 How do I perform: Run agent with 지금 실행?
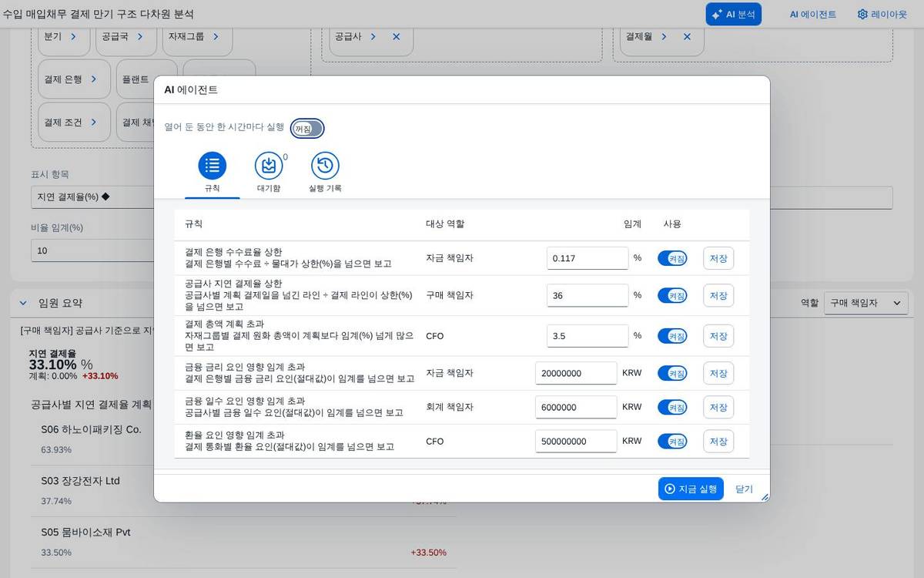click(691, 489)
